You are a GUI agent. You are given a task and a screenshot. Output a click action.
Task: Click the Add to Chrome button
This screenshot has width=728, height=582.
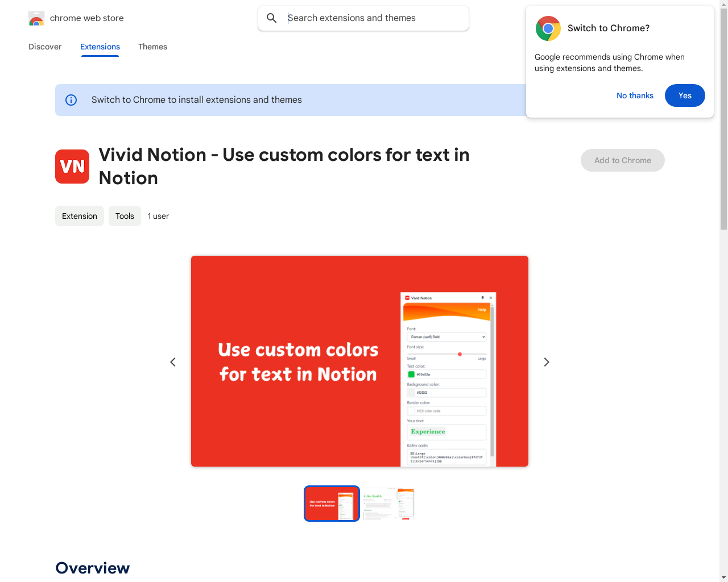pyautogui.click(x=623, y=160)
